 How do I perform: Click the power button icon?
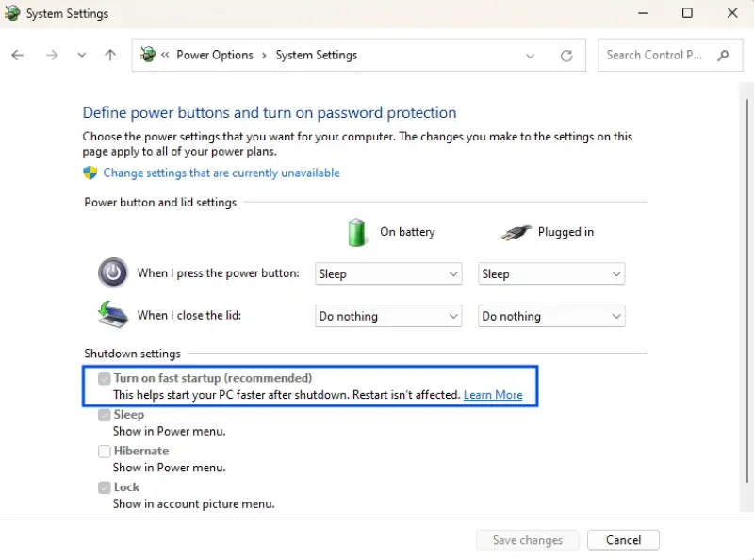click(x=113, y=272)
